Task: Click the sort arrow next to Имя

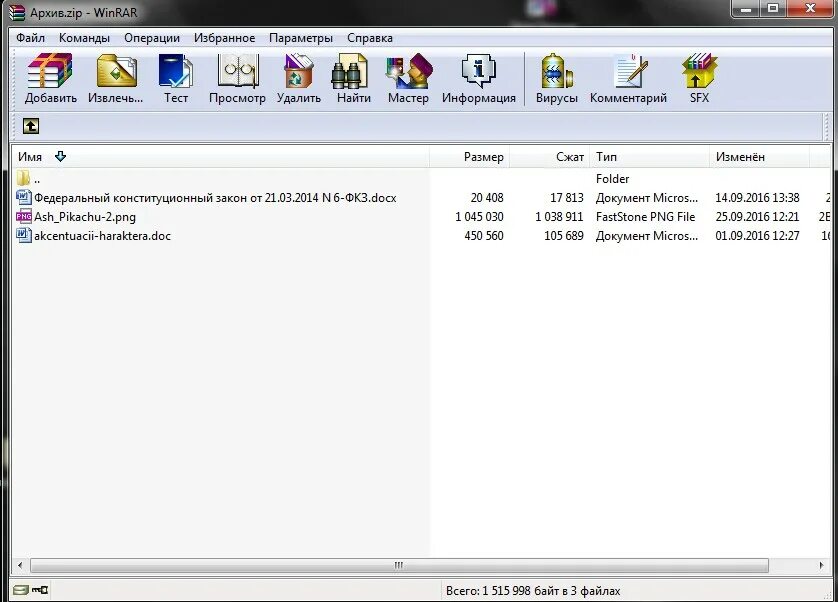Action: click(x=60, y=156)
